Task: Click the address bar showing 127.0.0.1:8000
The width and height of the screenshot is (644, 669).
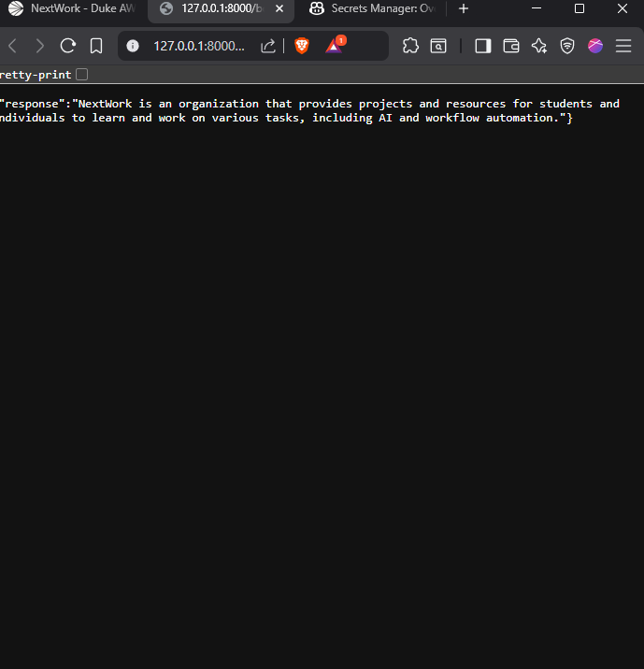Action: 199,46
